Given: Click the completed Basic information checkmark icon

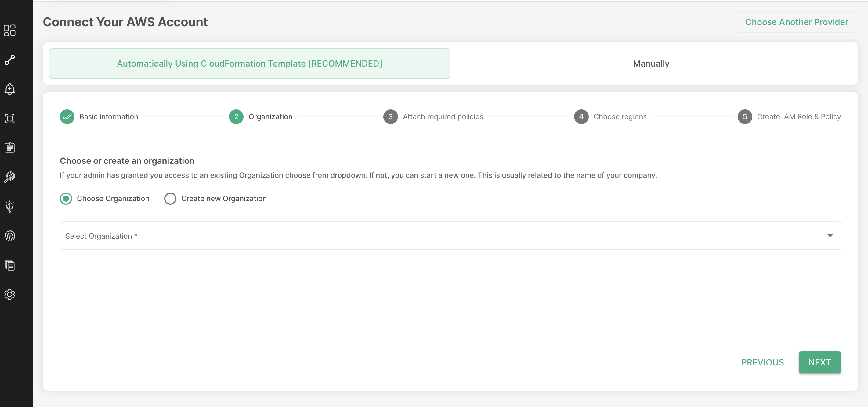Looking at the screenshot, I should [x=67, y=116].
